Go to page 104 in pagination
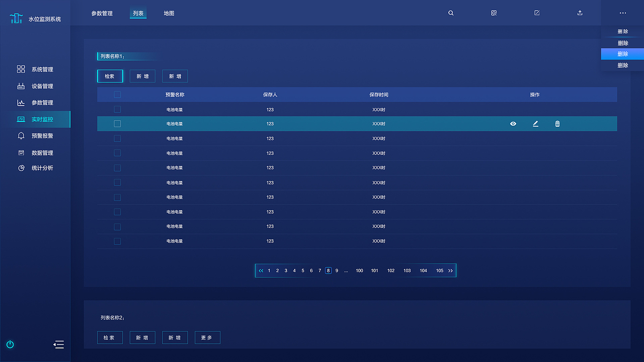 (x=424, y=270)
